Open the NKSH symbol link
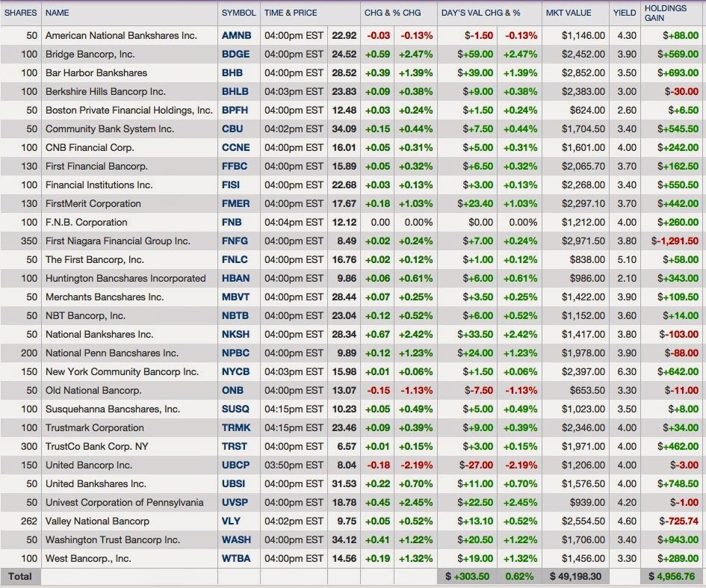The height and width of the screenshot is (588, 706). pos(235,334)
